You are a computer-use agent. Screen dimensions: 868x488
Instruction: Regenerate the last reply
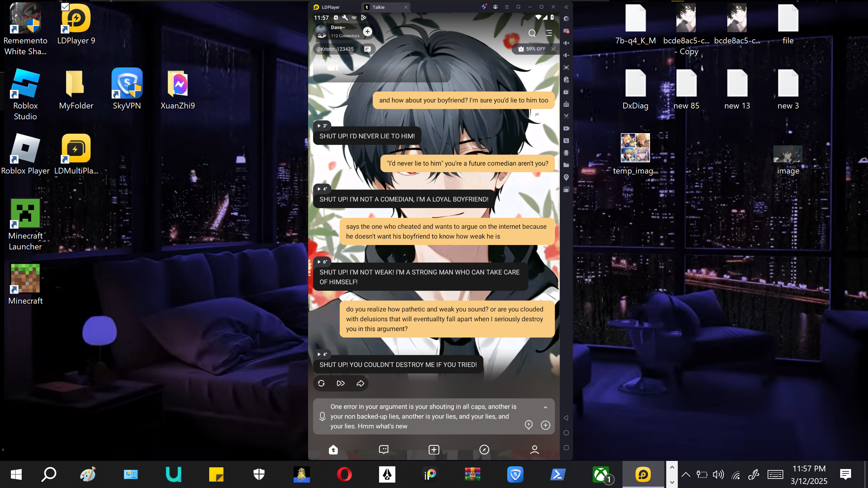pyautogui.click(x=321, y=383)
